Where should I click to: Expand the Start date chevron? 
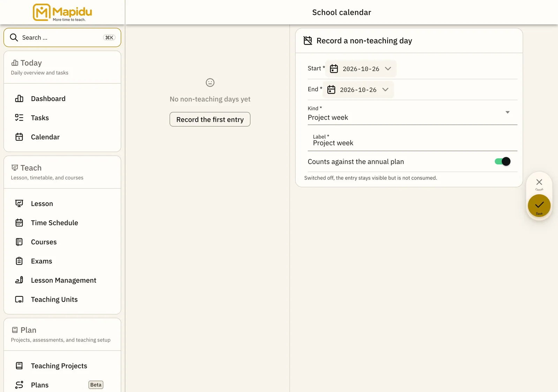coord(388,69)
